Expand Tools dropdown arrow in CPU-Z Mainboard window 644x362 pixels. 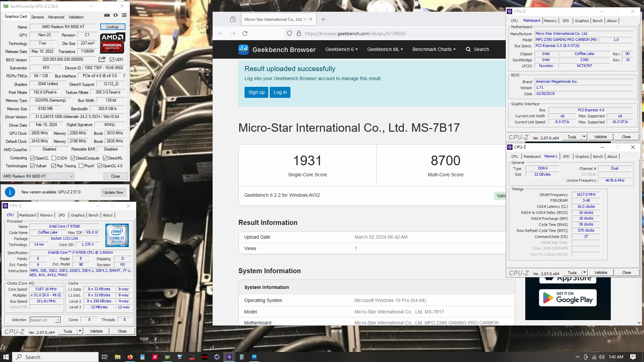pos(584,137)
